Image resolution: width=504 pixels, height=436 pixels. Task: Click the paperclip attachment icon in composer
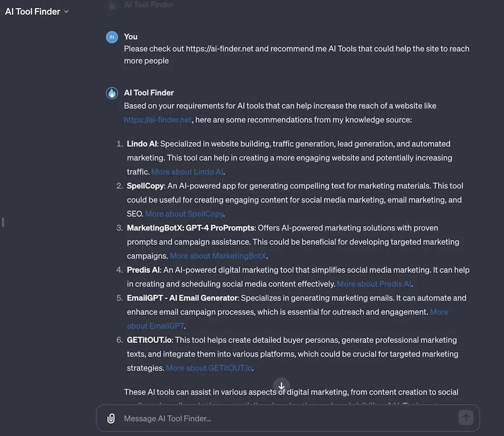pos(111,418)
